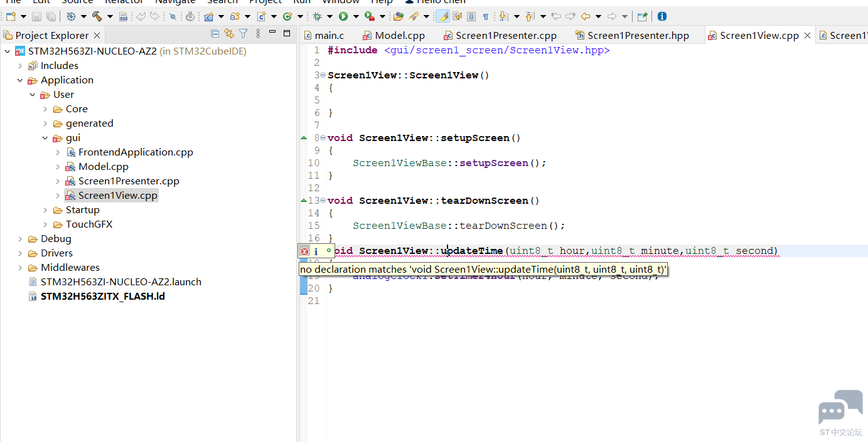Close the Screen1View.cpp editor tab

pos(808,36)
